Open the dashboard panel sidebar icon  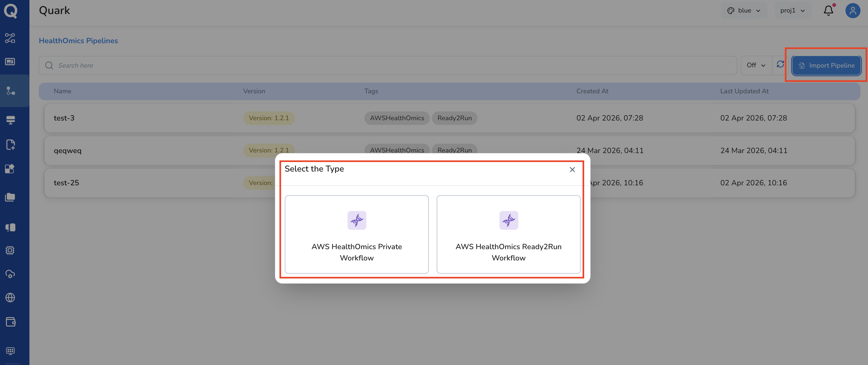tap(10, 62)
